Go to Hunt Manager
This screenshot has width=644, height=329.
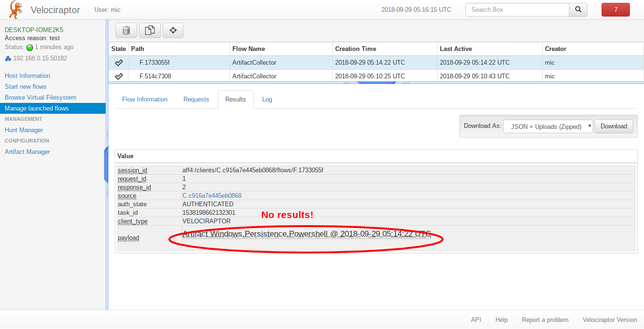(x=24, y=130)
